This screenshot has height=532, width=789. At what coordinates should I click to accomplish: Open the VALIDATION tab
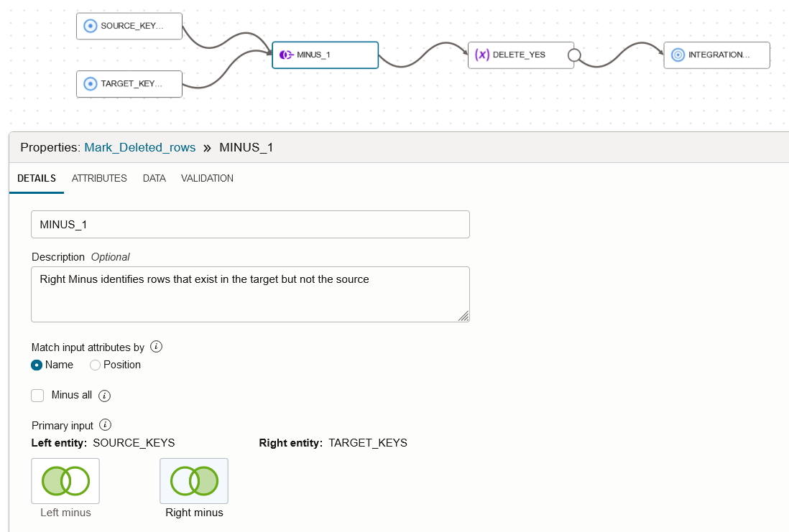[207, 178]
